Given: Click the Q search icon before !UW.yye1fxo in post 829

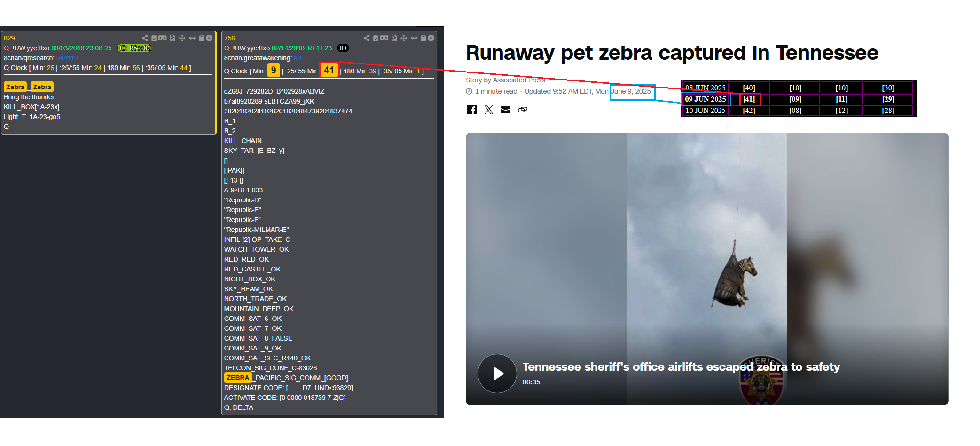Looking at the screenshot, I should 7,48.
